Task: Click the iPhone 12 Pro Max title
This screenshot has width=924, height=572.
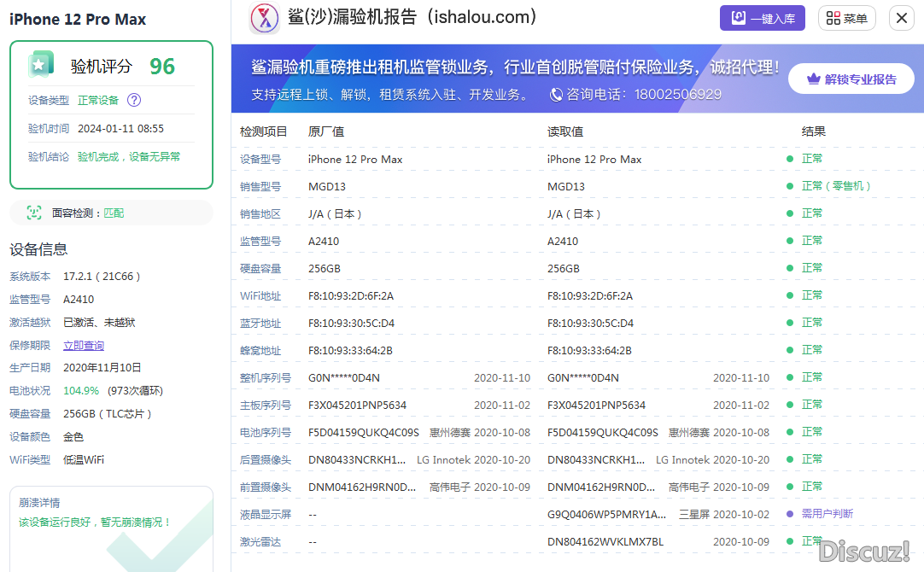Action: coord(78,20)
